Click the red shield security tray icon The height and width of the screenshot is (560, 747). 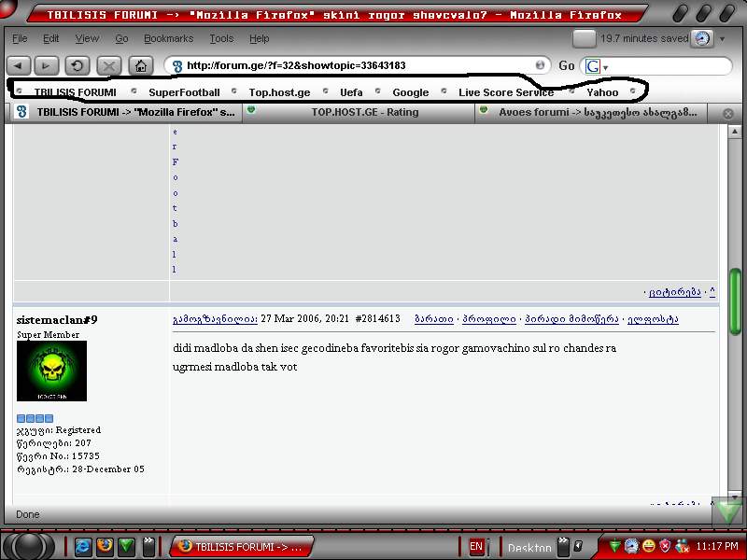(x=665, y=546)
